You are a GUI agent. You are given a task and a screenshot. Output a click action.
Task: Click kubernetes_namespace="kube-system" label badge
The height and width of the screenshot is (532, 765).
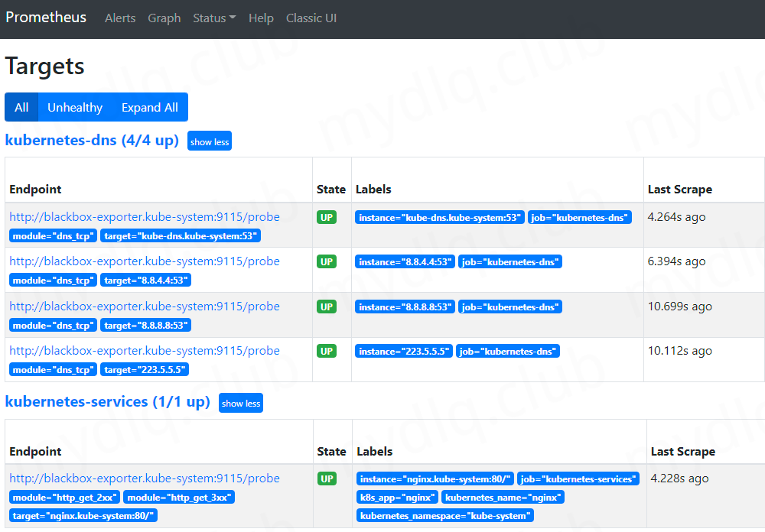point(445,515)
